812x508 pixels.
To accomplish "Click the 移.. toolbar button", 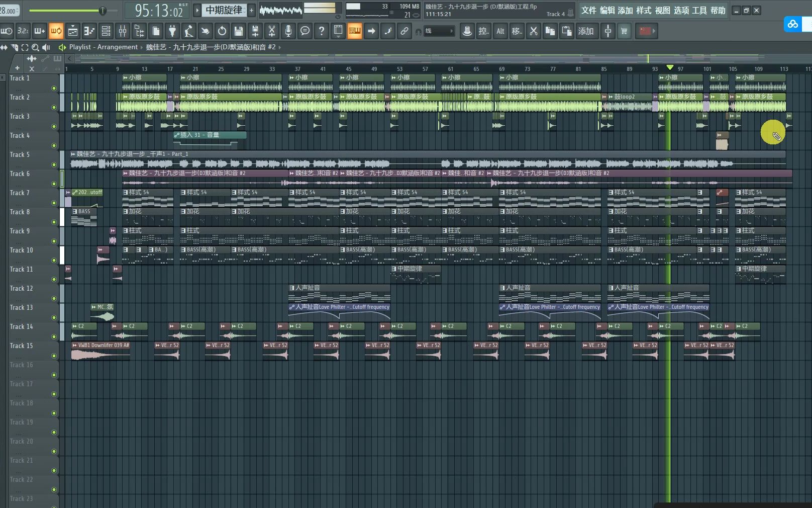I will click(x=517, y=31).
